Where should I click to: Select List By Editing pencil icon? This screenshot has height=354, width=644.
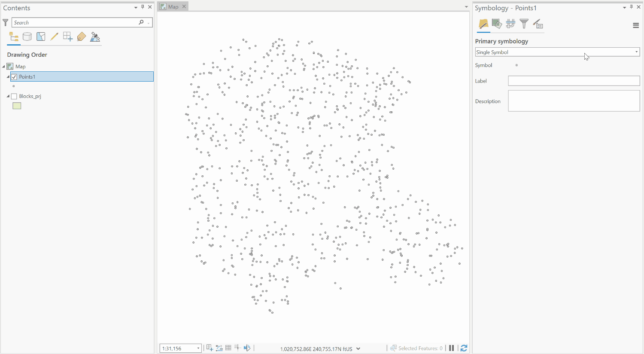pyautogui.click(x=54, y=37)
